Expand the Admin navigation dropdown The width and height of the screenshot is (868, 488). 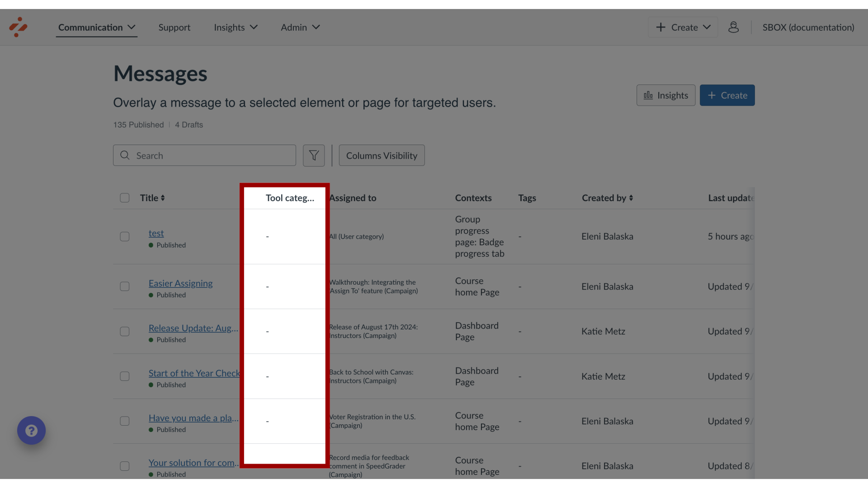(301, 27)
